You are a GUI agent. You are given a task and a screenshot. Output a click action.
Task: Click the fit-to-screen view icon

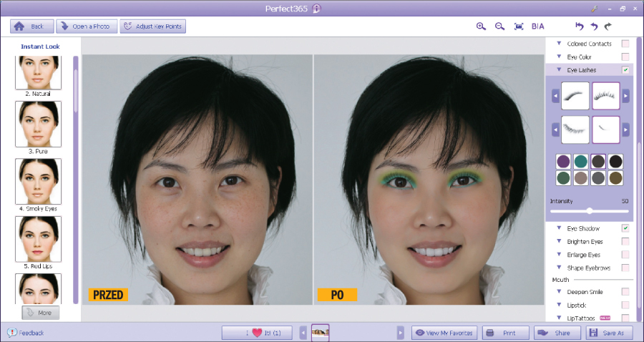click(519, 26)
